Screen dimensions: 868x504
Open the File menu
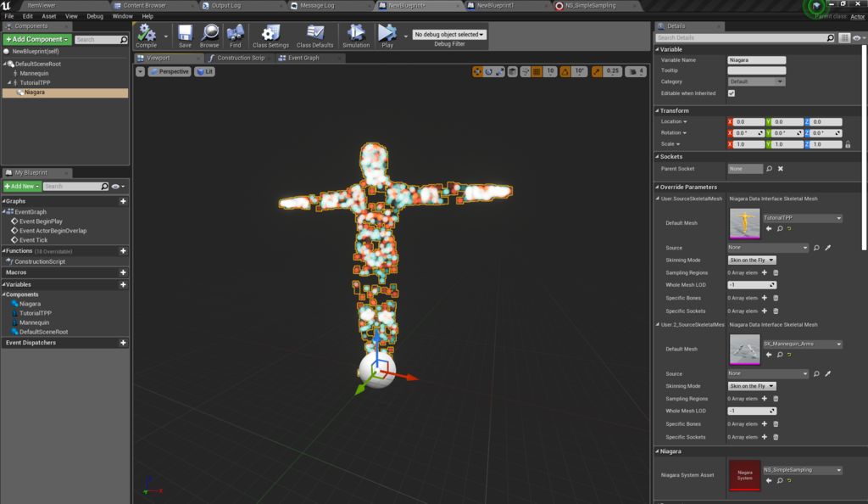(9, 16)
